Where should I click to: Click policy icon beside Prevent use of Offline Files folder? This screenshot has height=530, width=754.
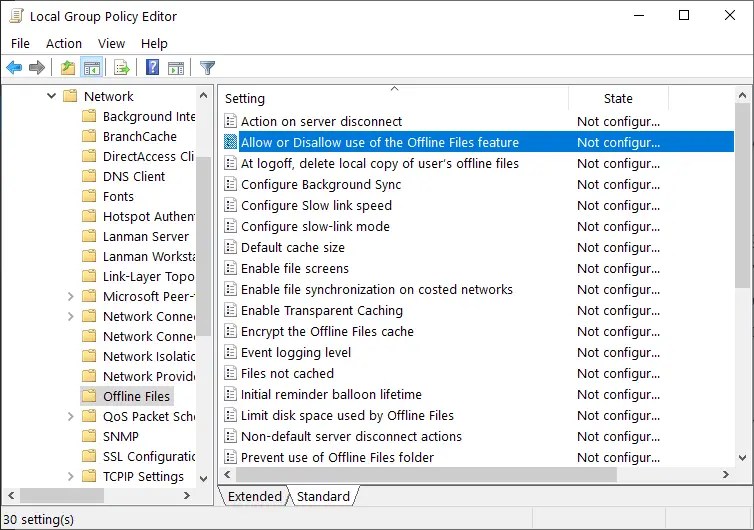(231, 457)
